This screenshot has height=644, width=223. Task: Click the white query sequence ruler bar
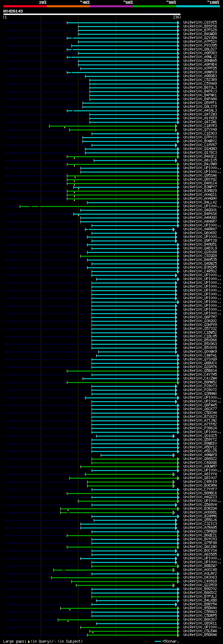[92, 14]
